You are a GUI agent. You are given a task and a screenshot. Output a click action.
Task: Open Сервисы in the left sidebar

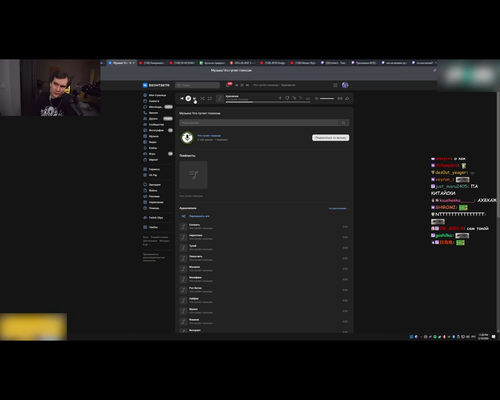click(152, 169)
